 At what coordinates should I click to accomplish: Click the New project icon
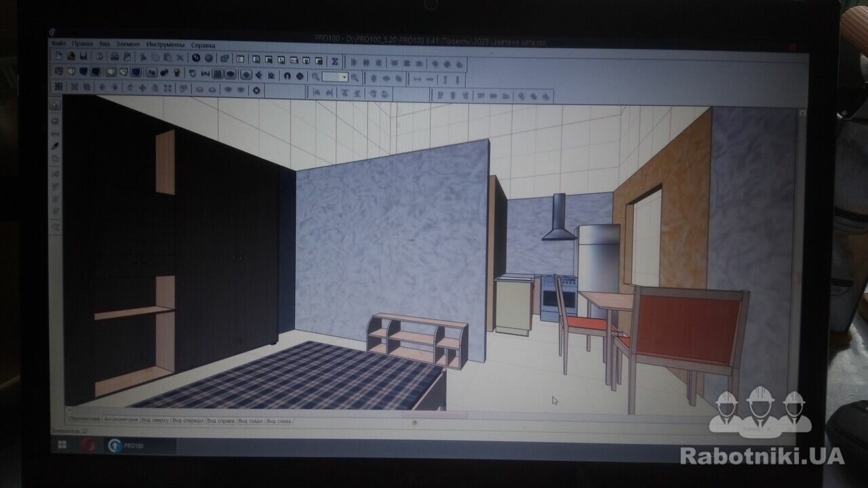(58, 57)
